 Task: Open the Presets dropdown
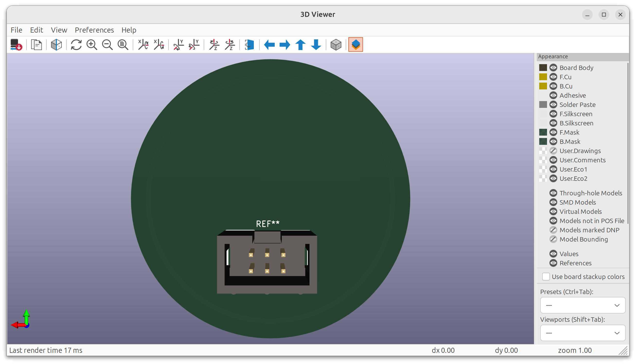tap(583, 305)
